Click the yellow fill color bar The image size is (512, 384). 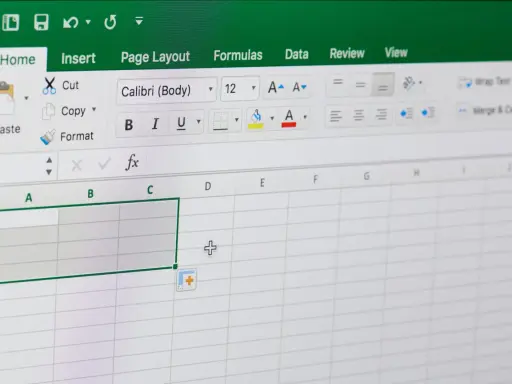point(256,126)
